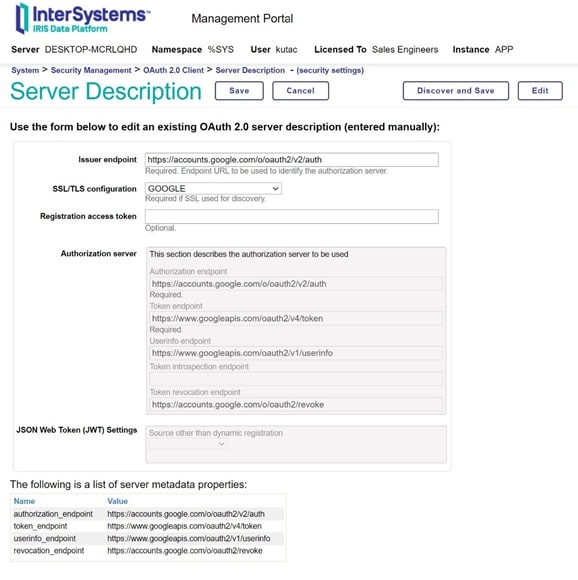Select the token_endpoint row name

40,526
